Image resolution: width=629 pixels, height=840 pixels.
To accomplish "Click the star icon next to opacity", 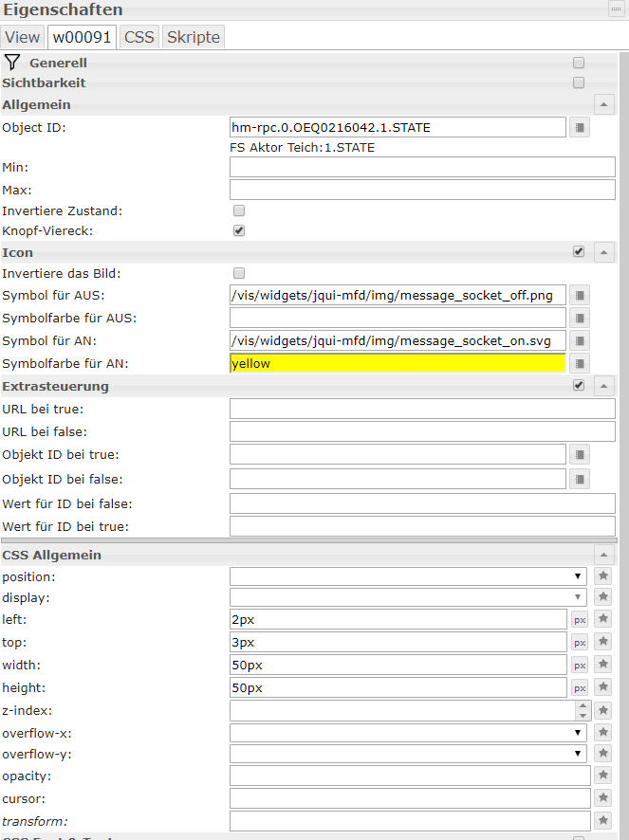I will 603,776.
